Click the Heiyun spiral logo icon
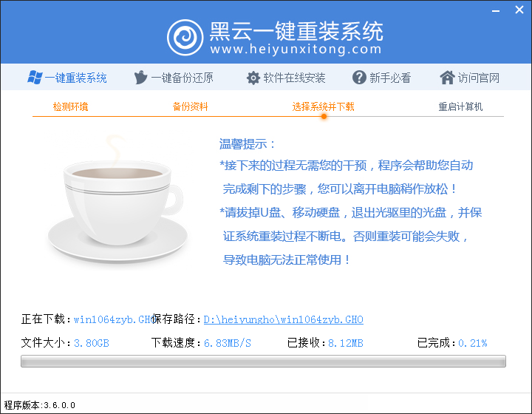This screenshot has height=414, width=532. click(x=185, y=37)
